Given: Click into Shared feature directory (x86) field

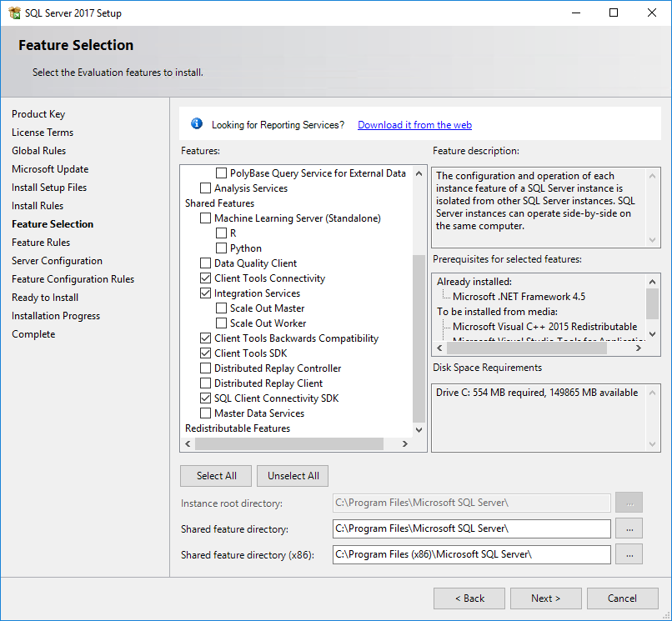Looking at the screenshot, I should [471, 554].
